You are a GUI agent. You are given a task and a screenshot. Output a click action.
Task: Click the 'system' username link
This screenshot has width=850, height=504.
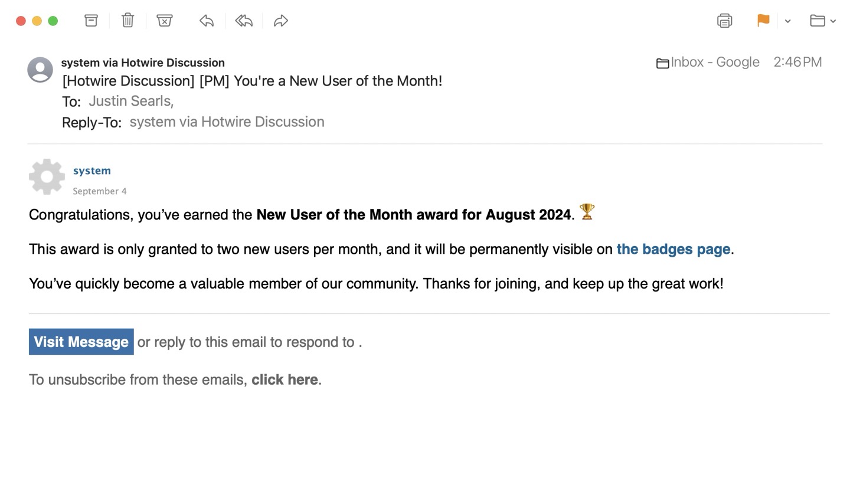(x=92, y=171)
